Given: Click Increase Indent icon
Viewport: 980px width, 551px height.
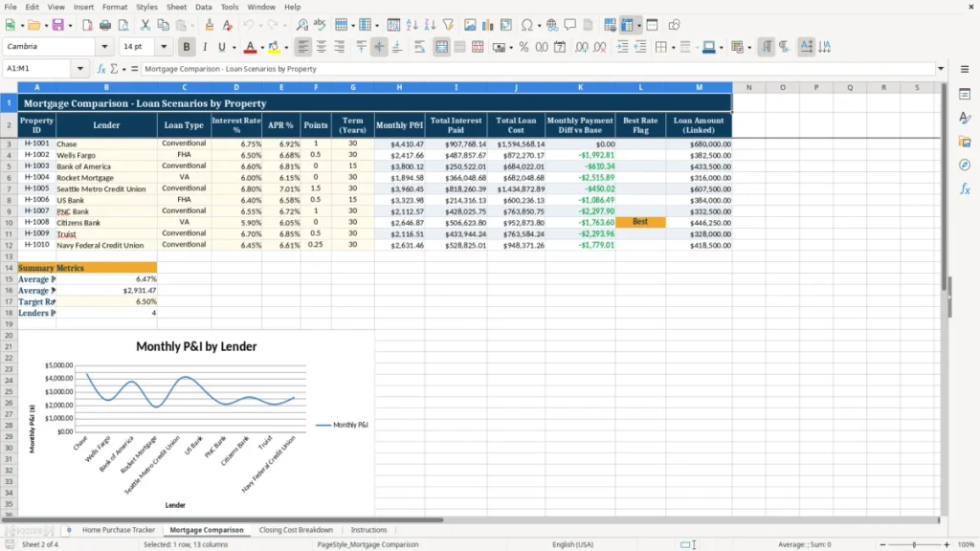Looking at the screenshot, I should click(x=622, y=47).
